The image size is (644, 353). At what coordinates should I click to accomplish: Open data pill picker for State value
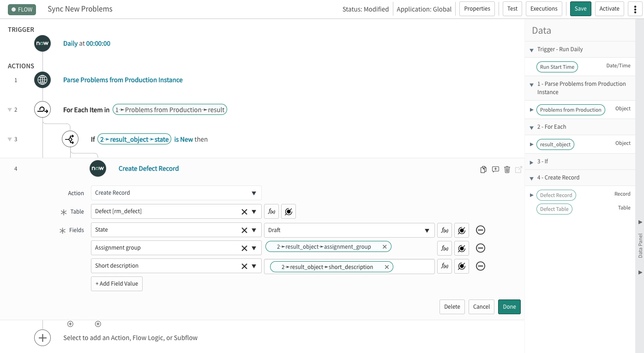[462, 230]
